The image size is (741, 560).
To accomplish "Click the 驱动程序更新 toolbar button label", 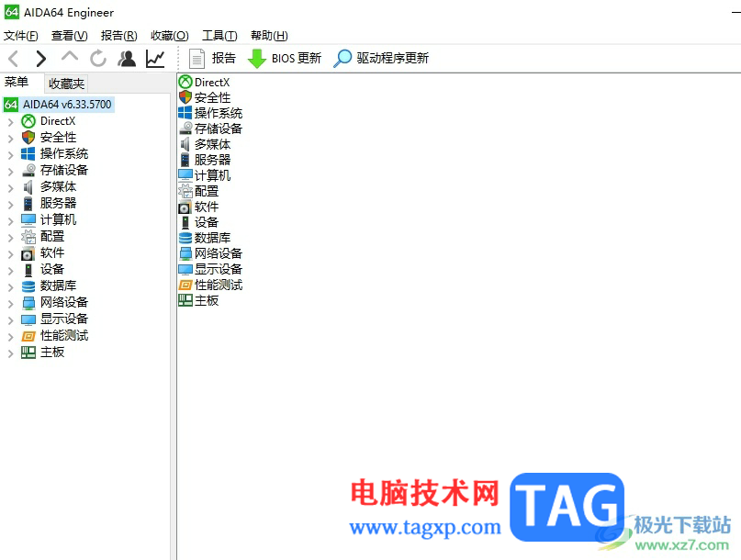I will coord(393,58).
